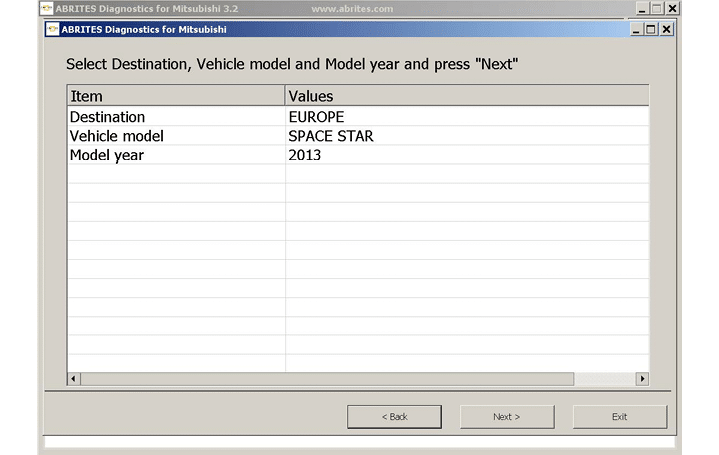Click the left arrow of the horizontal scrollbar
This screenshot has width=719, height=455.
pyautogui.click(x=73, y=379)
